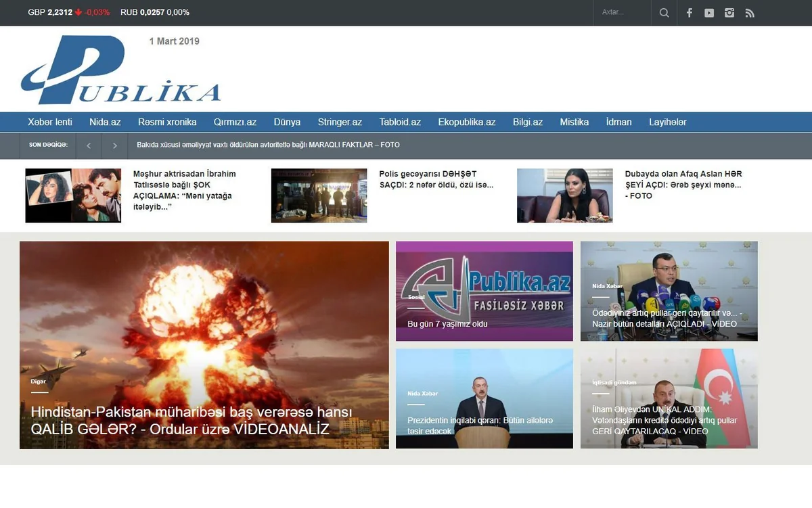The image size is (812, 508).
Task: Open the Polis gecəyarısı DƏHŞƏT SAÇDI headline
Action: 436,180
